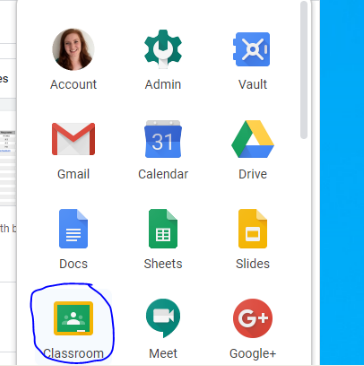This screenshot has height=366, width=364.
Task: Open the Account profile photo icon
Action: [73, 49]
